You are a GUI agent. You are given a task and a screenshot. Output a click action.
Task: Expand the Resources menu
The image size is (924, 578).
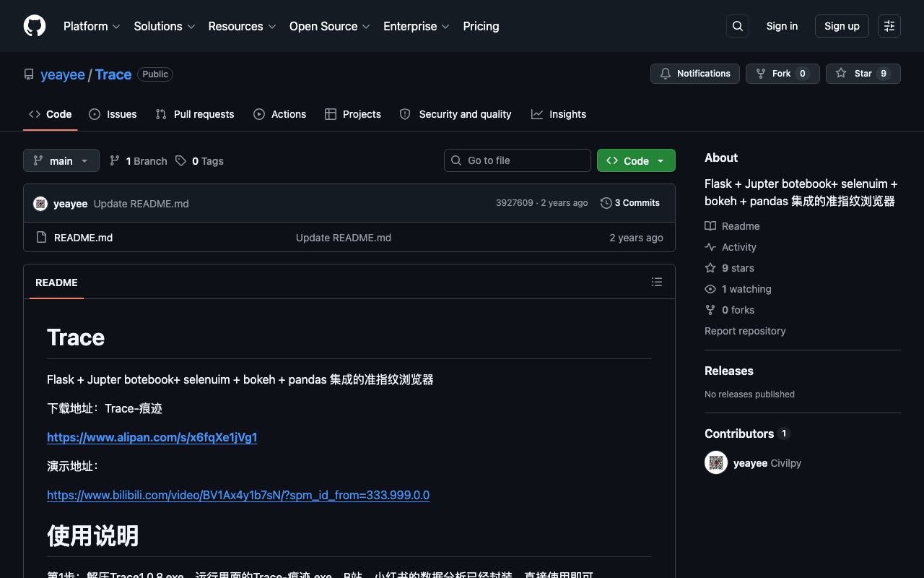click(x=242, y=26)
